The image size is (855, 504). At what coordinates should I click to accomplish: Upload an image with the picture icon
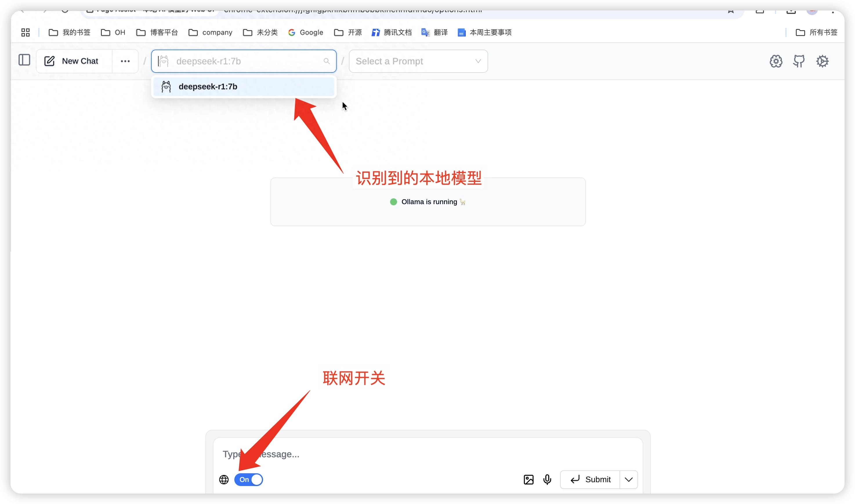point(528,480)
